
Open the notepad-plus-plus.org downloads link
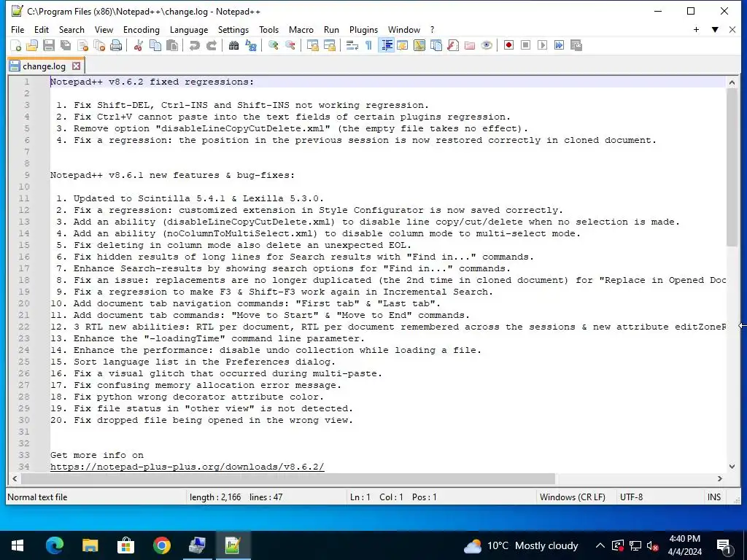(187, 467)
